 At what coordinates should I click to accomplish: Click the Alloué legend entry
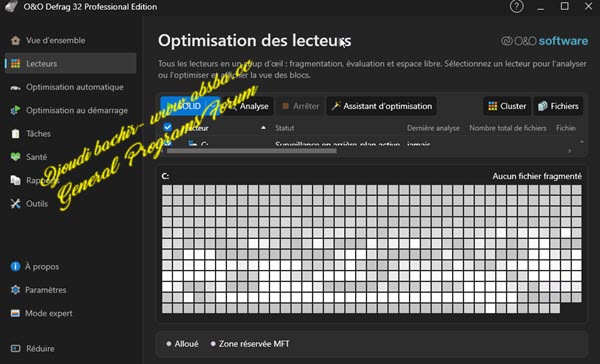coord(183,344)
